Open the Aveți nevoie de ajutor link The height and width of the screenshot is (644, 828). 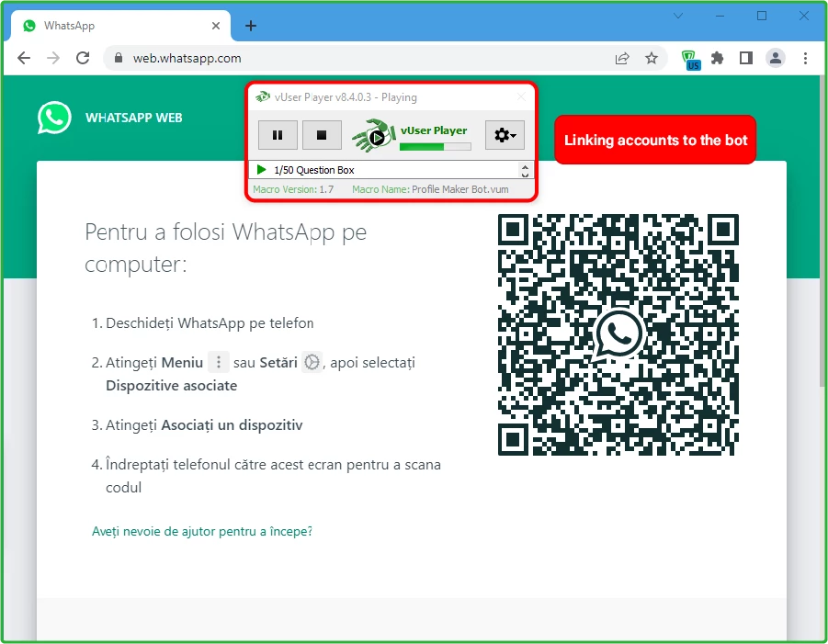tap(202, 531)
